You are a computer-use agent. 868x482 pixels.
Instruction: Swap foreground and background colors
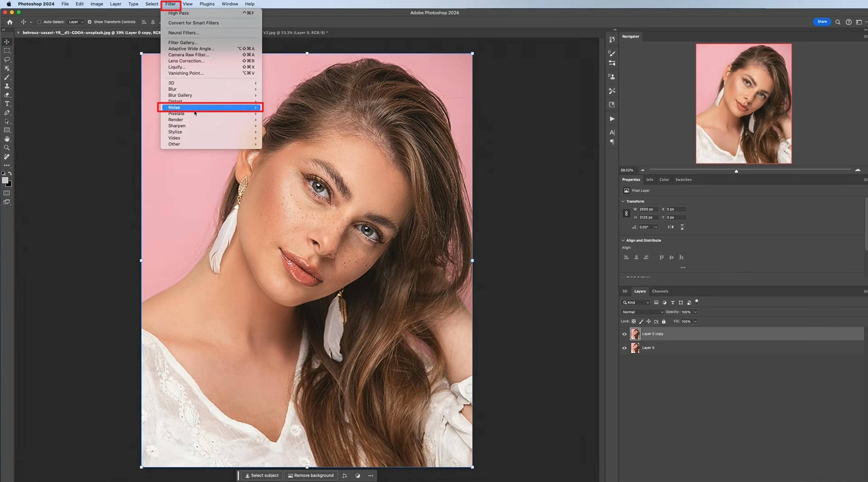[x=10, y=173]
